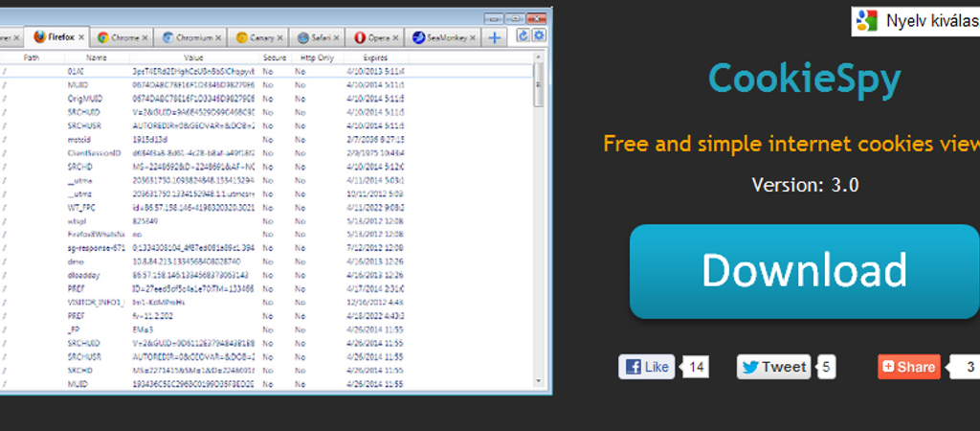Select the OrigMUID cookie name
980x431 pixels.
pyautogui.click(x=85, y=99)
